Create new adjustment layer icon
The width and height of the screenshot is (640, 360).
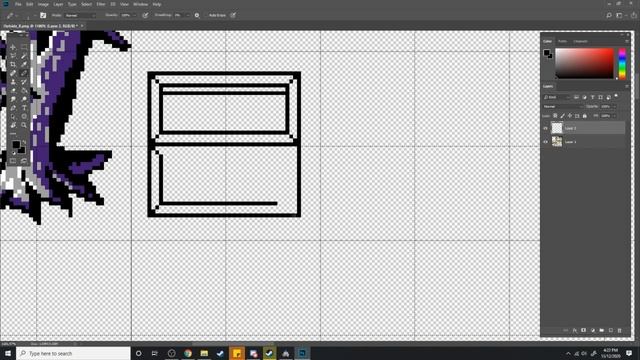[x=593, y=330]
